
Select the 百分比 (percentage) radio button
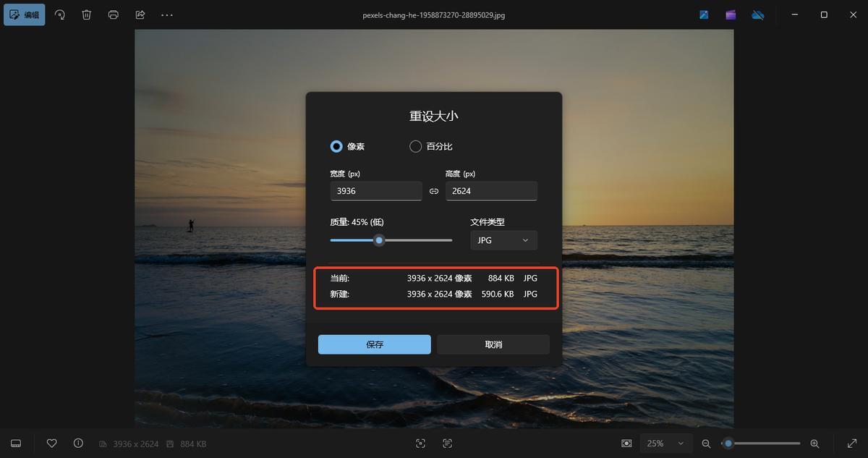(x=416, y=146)
